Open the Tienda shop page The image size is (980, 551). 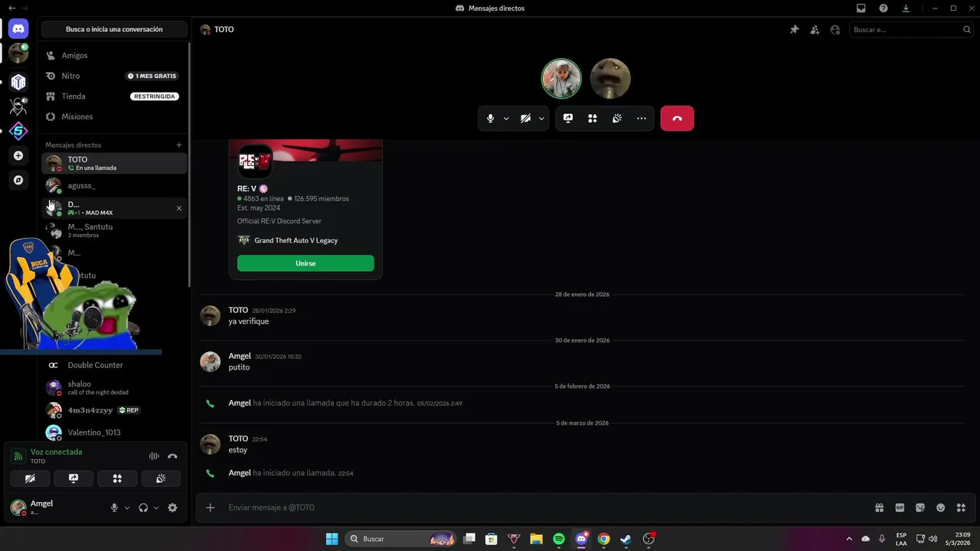pos(114,96)
